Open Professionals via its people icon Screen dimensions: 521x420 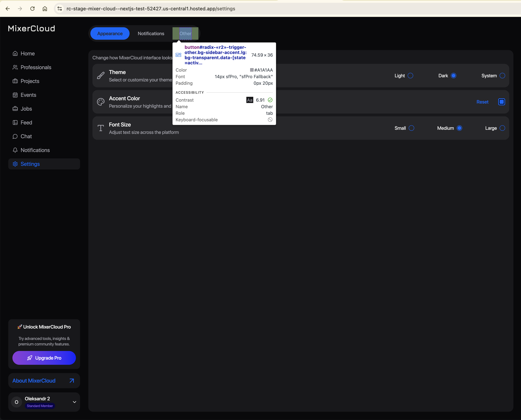[x=15, y=67]
